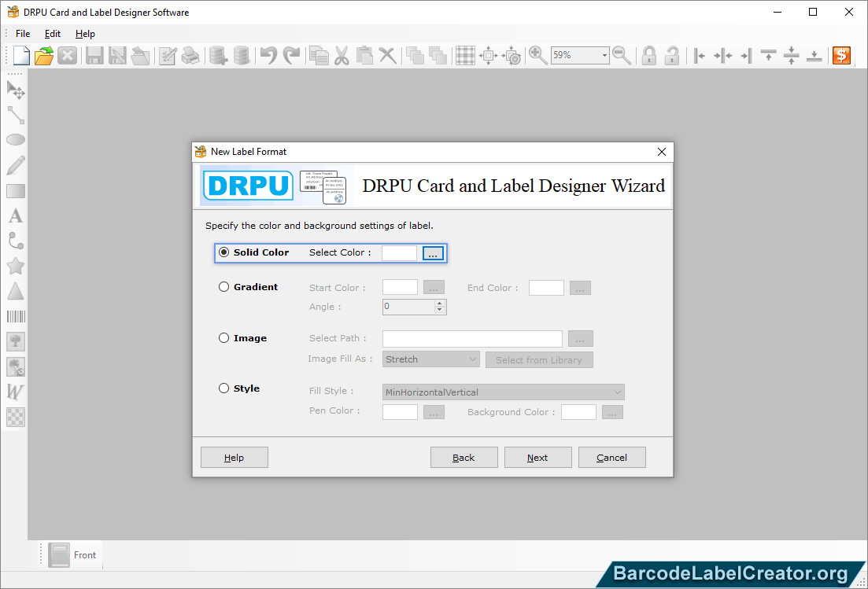
Task: Click the Copy pages icon
Action: tap(319, 55)
